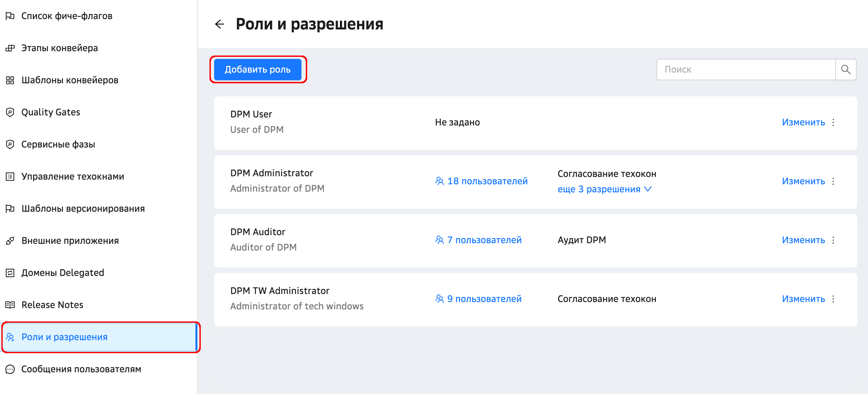Open three-dot menu for DPM TW Administrator
The height and width of the screenshot is (394, 868).
point(833,299)
